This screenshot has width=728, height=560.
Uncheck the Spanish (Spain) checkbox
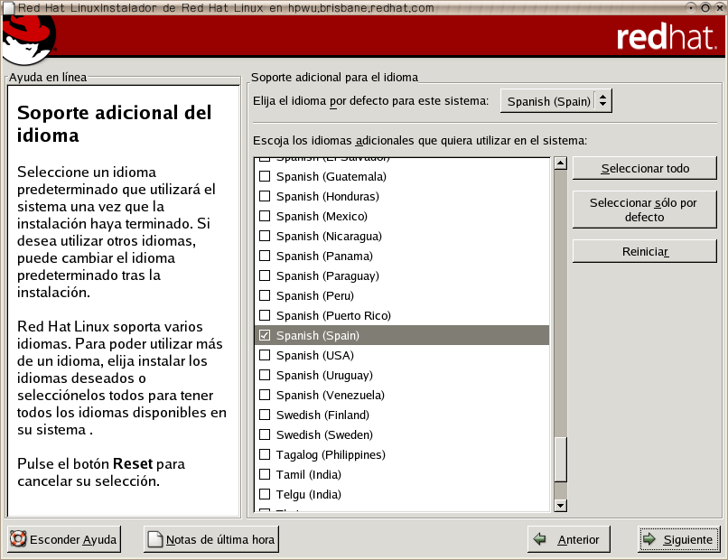[265, 335]
